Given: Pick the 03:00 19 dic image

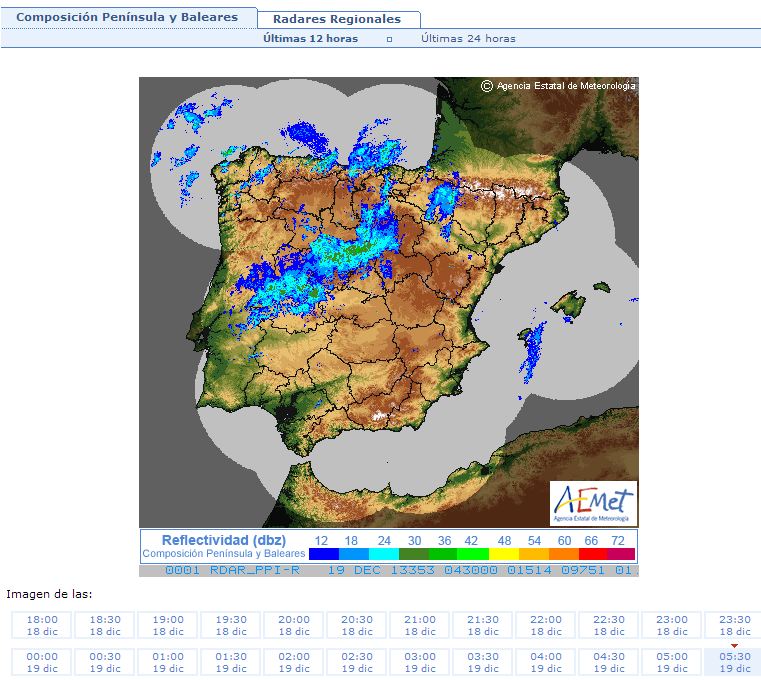Looking at the screenshot, I should (420, 662).
